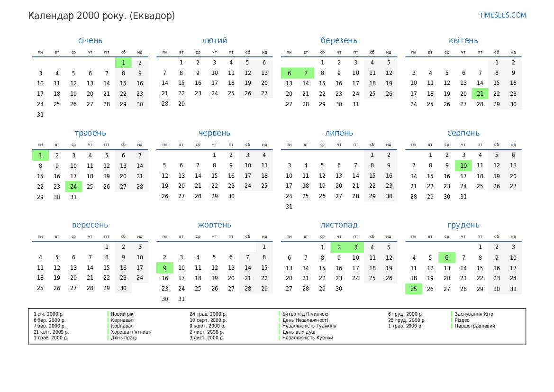The image size is (554, 392).
Task: Click 'Заснування Кіто' in the legend
Action: tap(474, 314)
